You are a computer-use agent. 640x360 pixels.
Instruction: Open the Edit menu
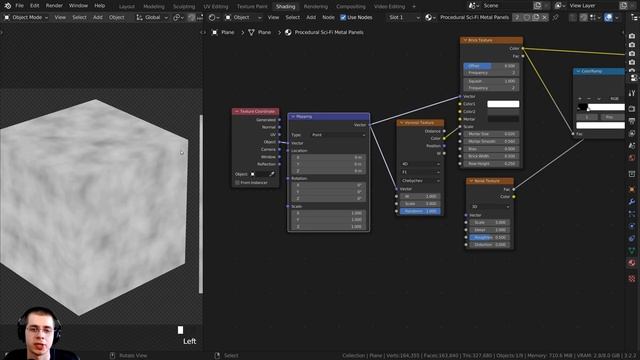click(35, 6)
